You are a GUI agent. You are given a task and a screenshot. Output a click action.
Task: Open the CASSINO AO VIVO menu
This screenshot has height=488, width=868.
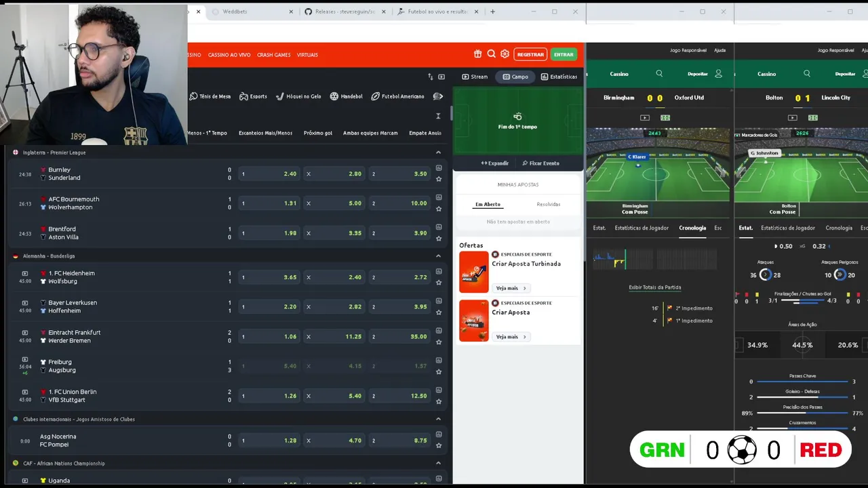point(229,55)
